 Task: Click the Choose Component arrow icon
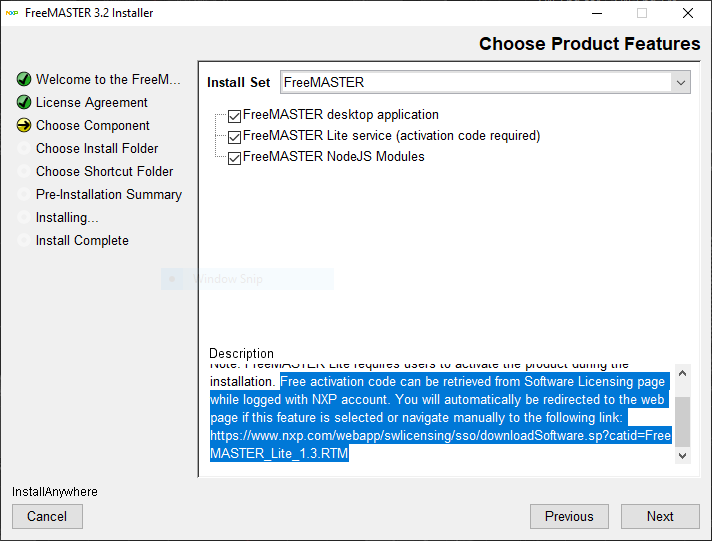24,125
